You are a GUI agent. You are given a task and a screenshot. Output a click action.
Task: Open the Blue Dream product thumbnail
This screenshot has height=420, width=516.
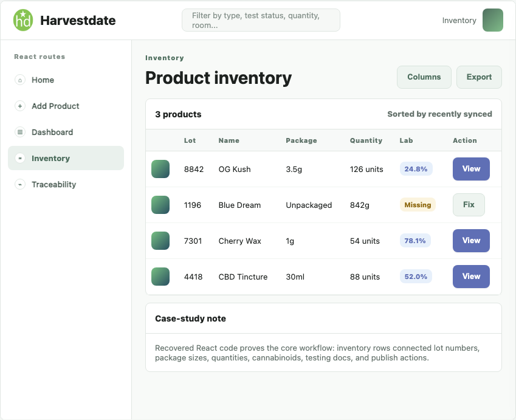coord(160,205)
